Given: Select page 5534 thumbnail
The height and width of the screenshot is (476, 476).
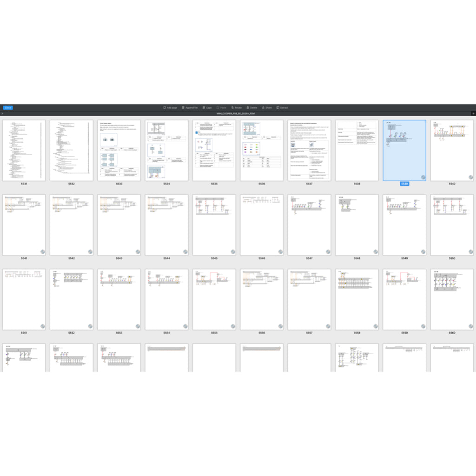Looking at the screenshot, I should tap(167, 151).
